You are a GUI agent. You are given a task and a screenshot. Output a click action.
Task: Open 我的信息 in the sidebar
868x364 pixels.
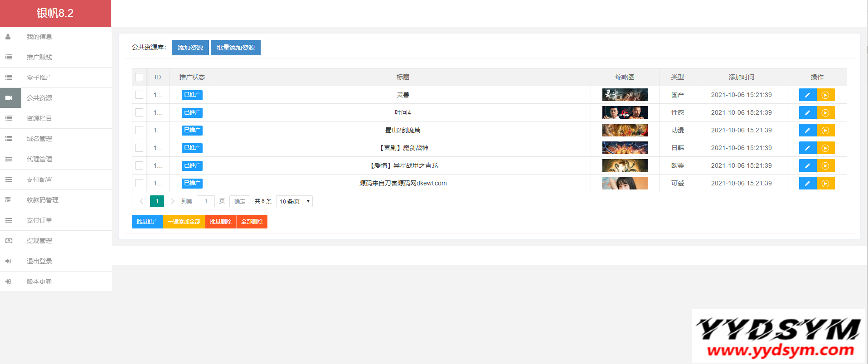tap(56, 37)
